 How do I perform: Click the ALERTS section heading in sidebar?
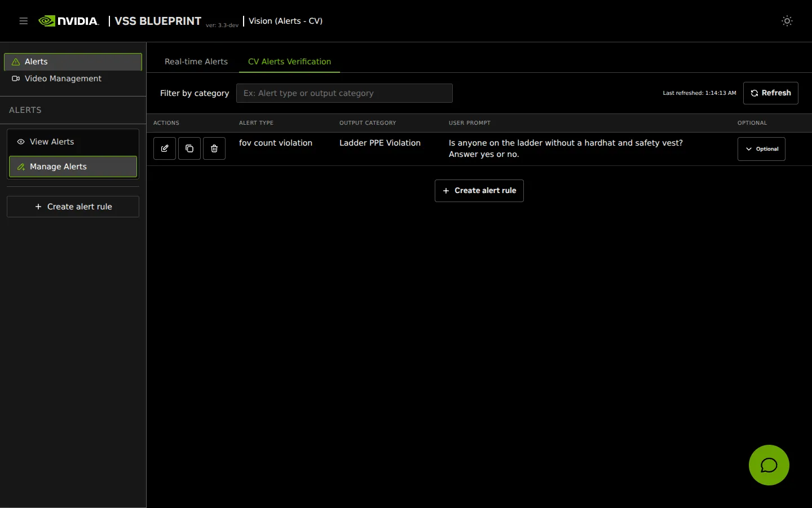tap(25, 110)
